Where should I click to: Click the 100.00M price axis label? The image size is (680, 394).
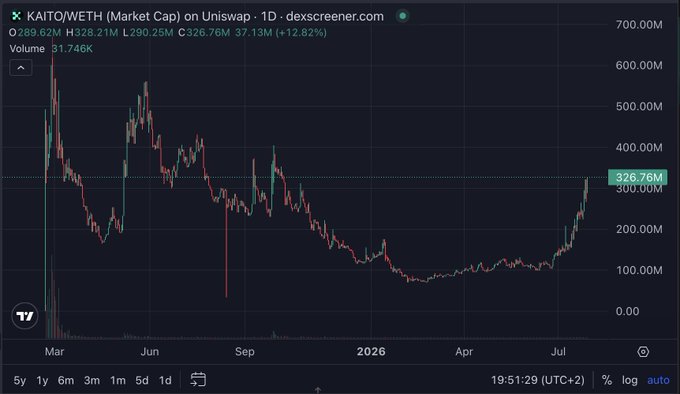click(639, 270)
